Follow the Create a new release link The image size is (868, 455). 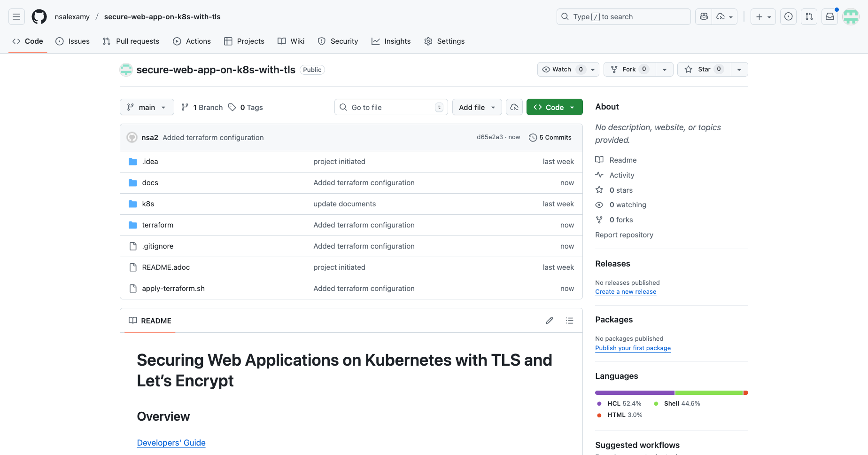(x=626, y=291)
